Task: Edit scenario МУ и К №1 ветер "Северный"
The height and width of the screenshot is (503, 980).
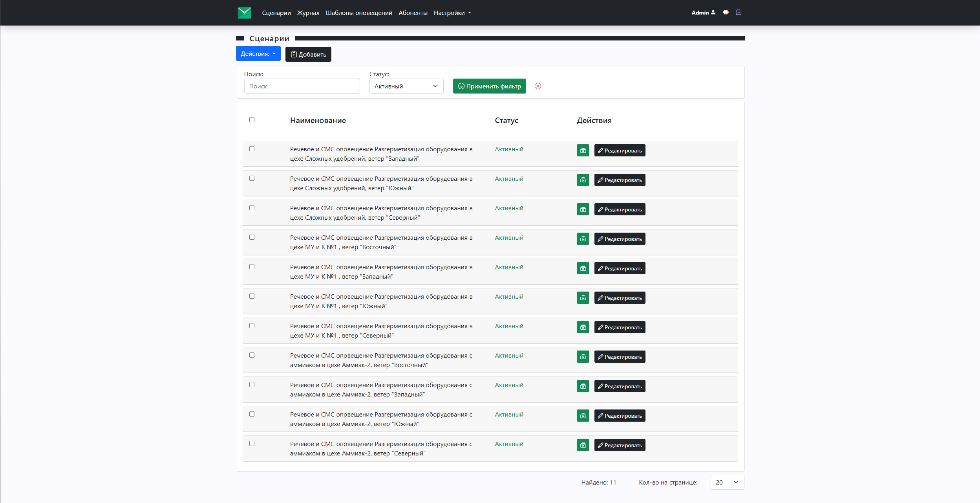Action: (620, 327)
